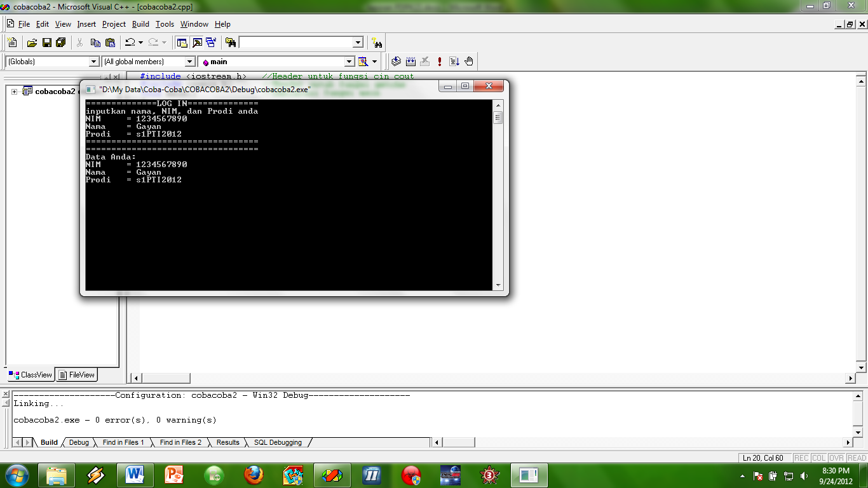The width and height of the screenshot is (868, 488).
Task: Switch to the FileView tab
Action: click(x=76, y=375)
